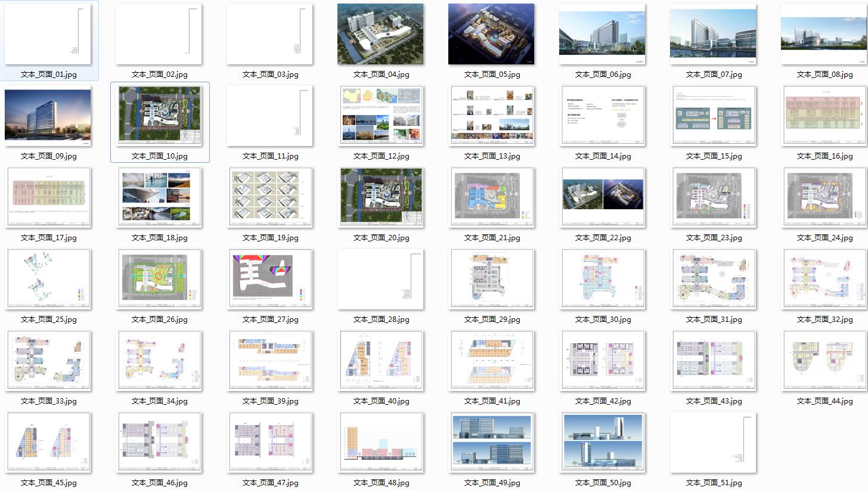Viewport: 868px width, 490px height.
Task: Select thumbnail of 文本_页面_03.jpg
Action: click(269, 35)
